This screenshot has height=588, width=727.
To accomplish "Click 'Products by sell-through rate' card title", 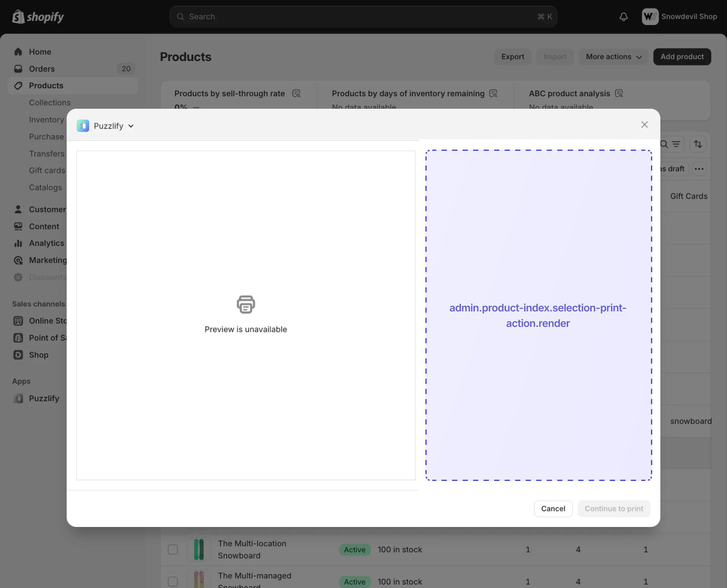I will click(229, 93).
